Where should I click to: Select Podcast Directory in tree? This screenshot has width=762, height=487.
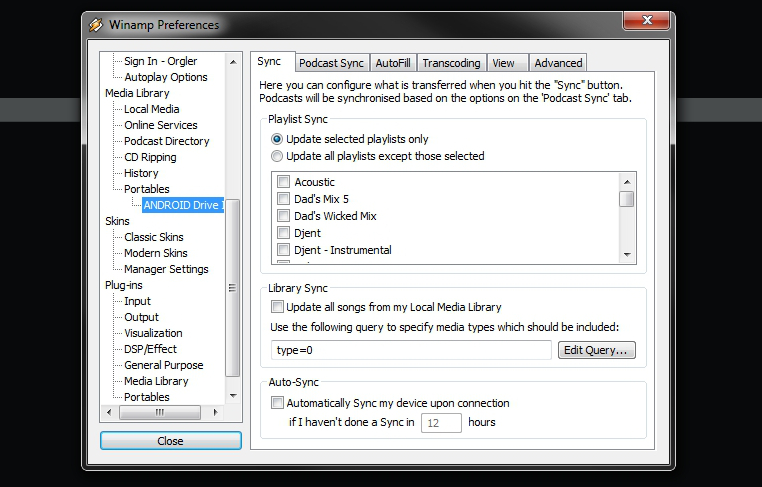[x=167, y=141]
